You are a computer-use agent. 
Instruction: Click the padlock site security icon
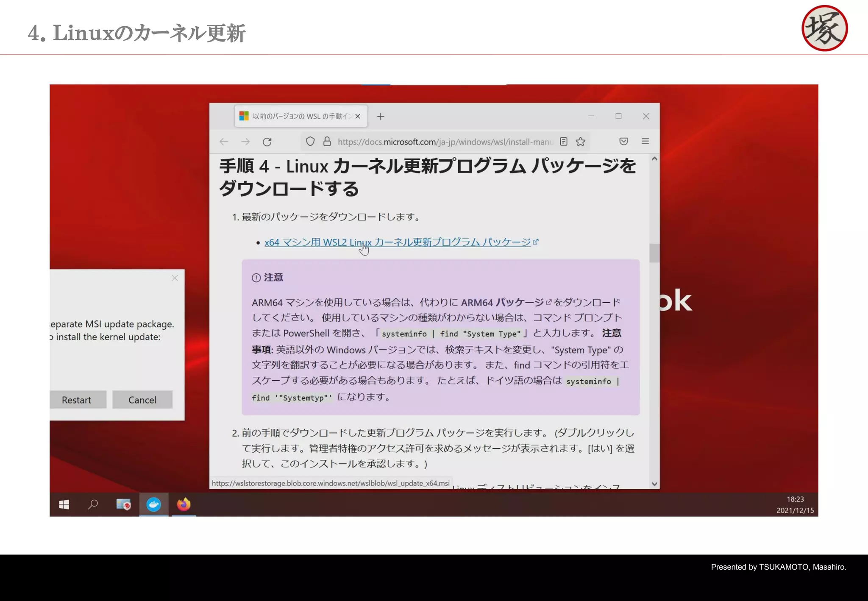click(327, 142)
